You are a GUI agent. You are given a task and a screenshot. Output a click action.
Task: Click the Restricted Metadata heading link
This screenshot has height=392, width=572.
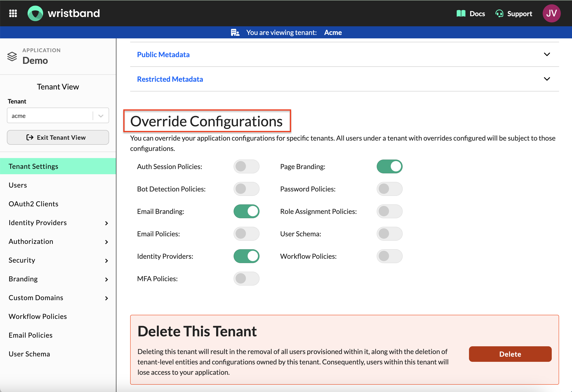[x=170, y=79]
